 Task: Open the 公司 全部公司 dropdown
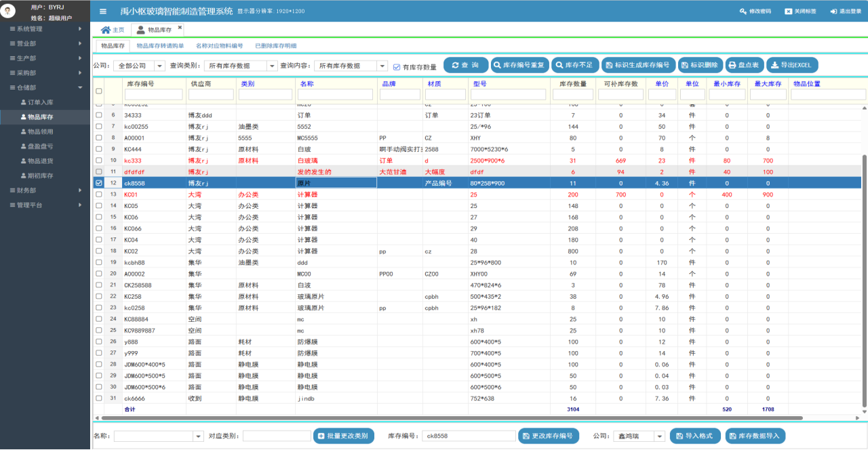coord(159,66)
